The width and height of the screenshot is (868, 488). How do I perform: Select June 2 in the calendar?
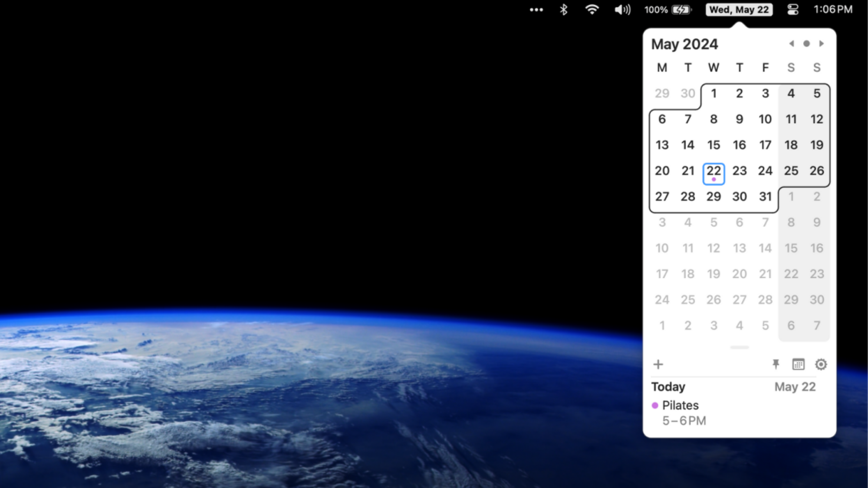tap(817, 197)
